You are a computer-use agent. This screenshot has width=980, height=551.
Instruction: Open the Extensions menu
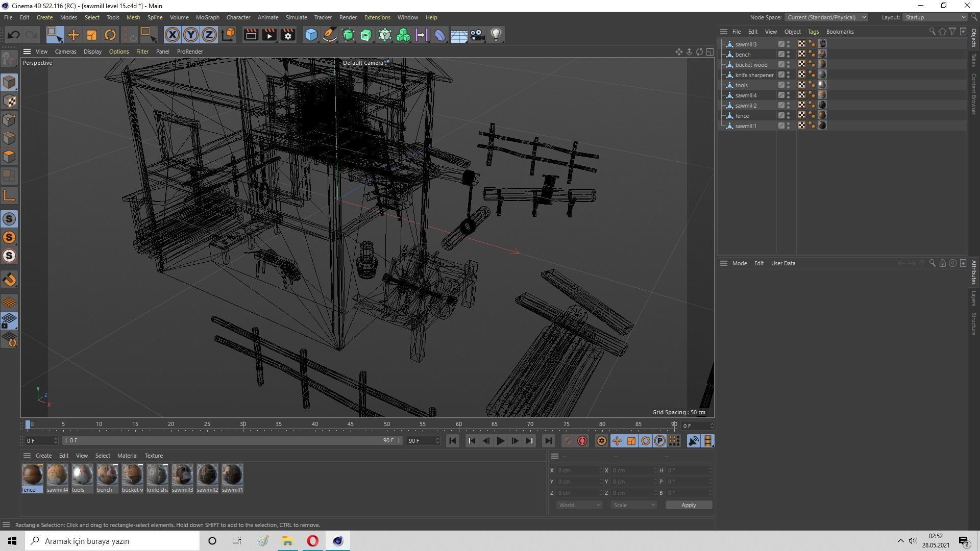[x=377, y=17]
